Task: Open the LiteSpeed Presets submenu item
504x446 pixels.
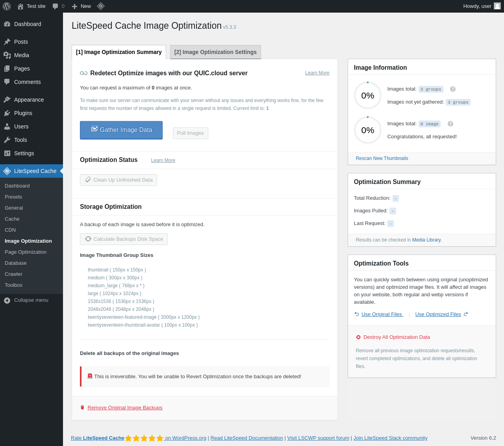Action: pos(13,197)
